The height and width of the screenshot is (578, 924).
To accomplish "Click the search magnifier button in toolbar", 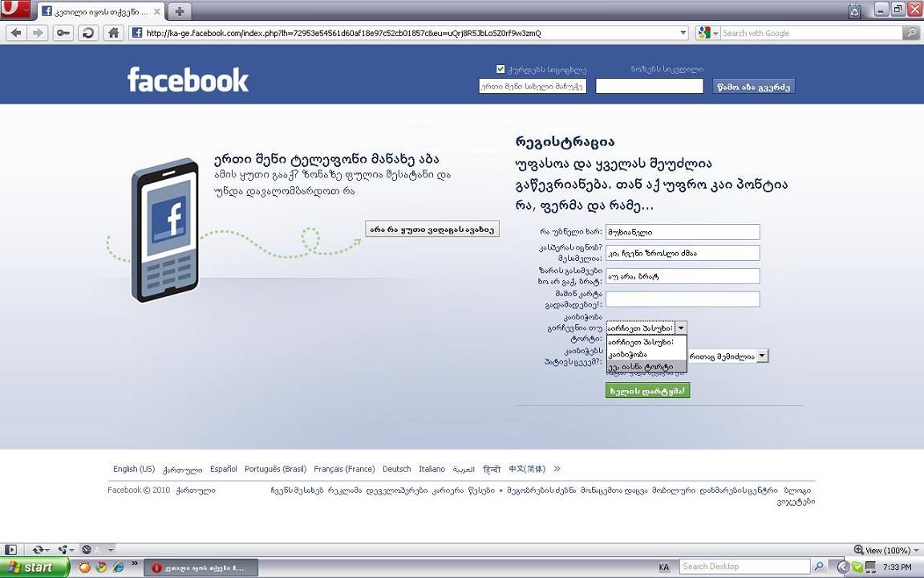I will (x=911, y=33).
